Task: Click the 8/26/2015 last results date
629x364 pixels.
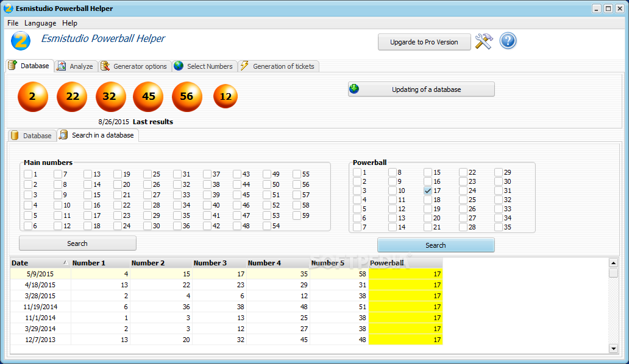Action: click(x=113, y=122)
